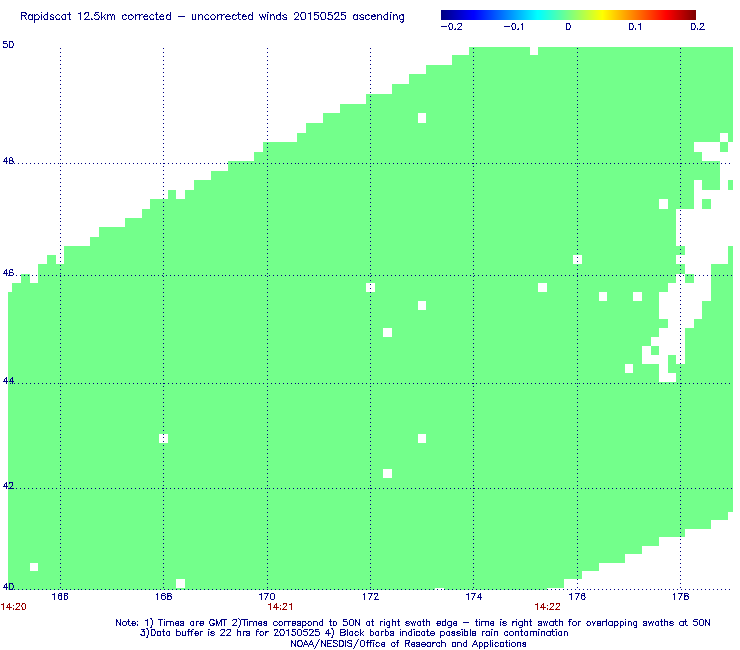Click the NOAA/NESDIS Office of Research credit
This screenshot has width=740, height=650.
pyautogui.click(x=408, y=644)
